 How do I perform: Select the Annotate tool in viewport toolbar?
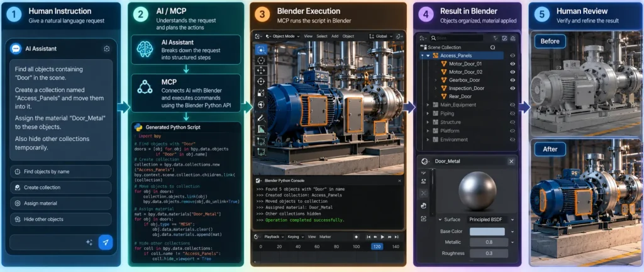(x=261, y=118)
